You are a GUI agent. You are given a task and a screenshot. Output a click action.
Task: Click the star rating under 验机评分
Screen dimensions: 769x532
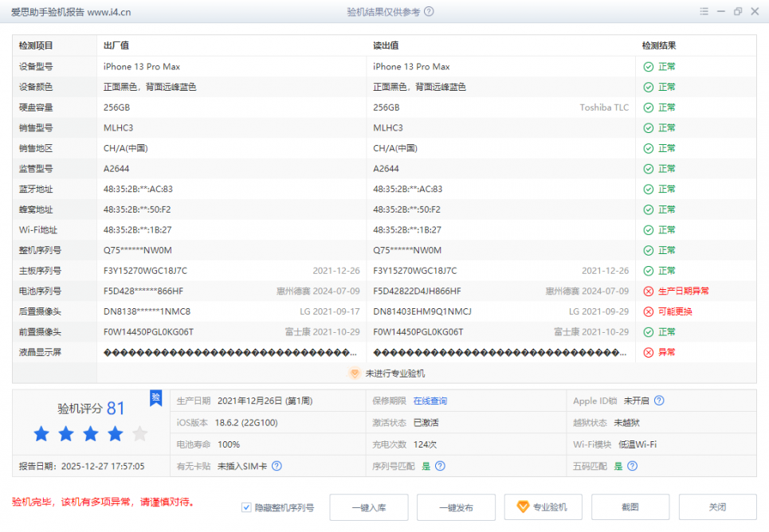click(x=90, y=434)
